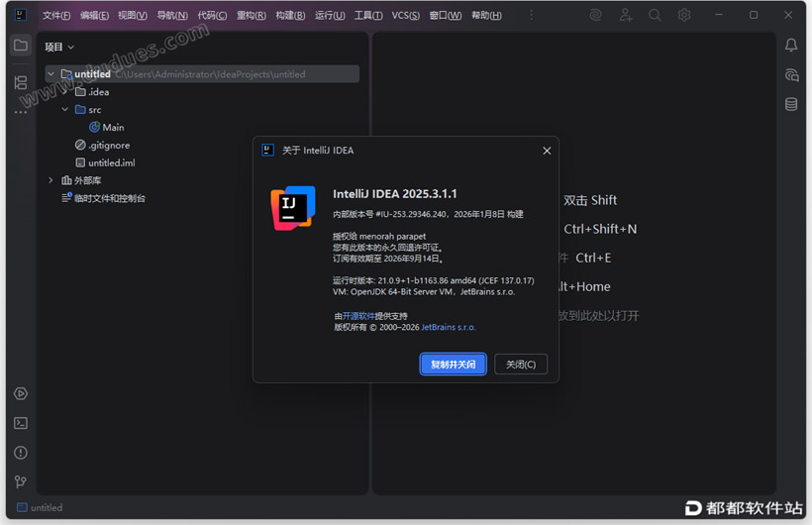This screenshot has width=812, height=525.
Task: Select the .idea folder
Action: point(92,92)
